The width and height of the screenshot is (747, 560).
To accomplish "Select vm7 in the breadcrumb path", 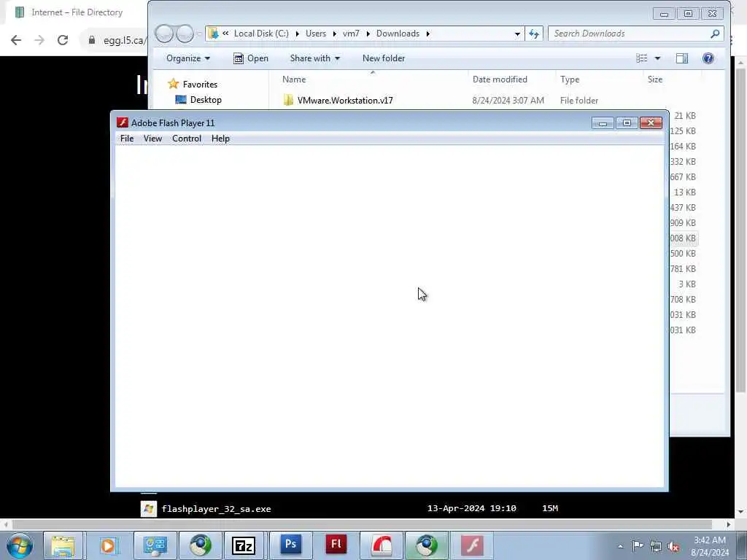I will pyautogui.click(x=351, y=34).
